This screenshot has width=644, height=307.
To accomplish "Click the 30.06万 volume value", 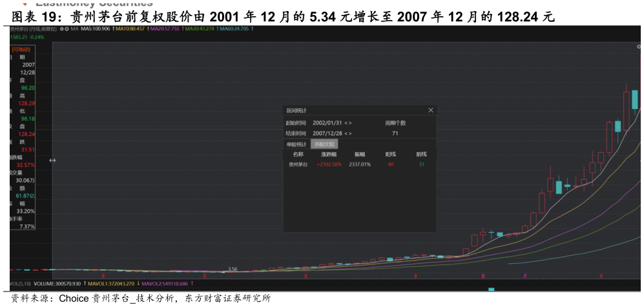I will pos(25,181).
